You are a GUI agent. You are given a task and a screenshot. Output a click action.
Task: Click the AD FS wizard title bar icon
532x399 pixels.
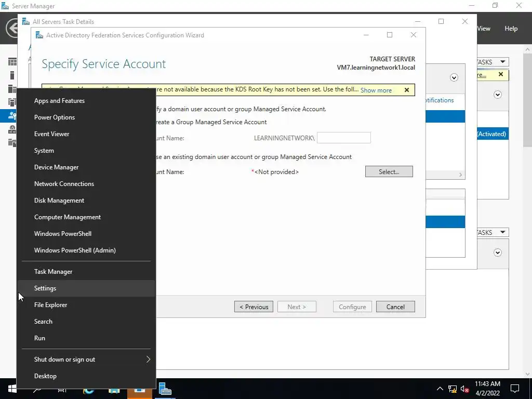coord(39,35)
